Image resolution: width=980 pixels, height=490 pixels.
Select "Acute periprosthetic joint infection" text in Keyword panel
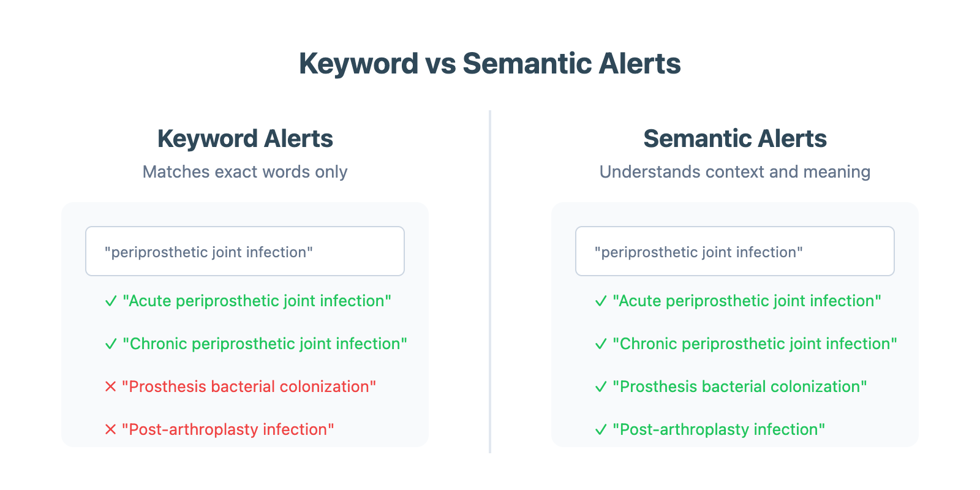click(x=257, y=301)
